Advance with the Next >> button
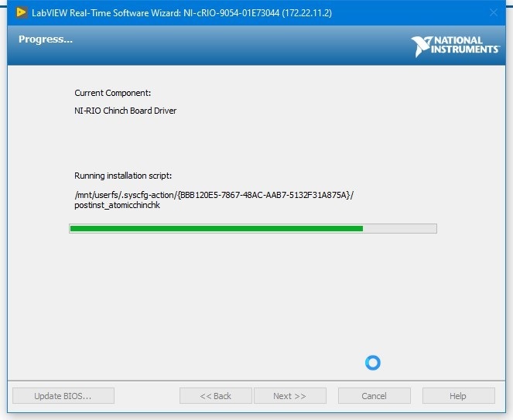Screen dimensions: 513x420 [x=290, y=396]
